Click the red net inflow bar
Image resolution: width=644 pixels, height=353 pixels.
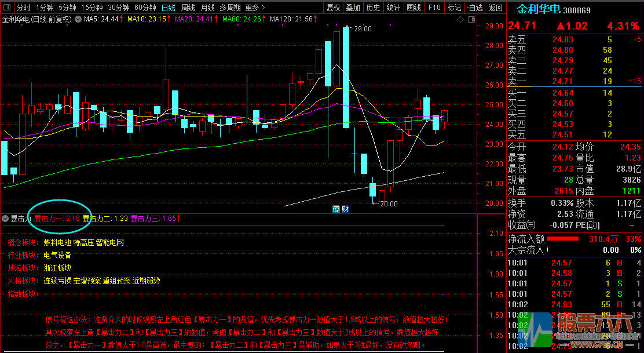click(563, 239)
